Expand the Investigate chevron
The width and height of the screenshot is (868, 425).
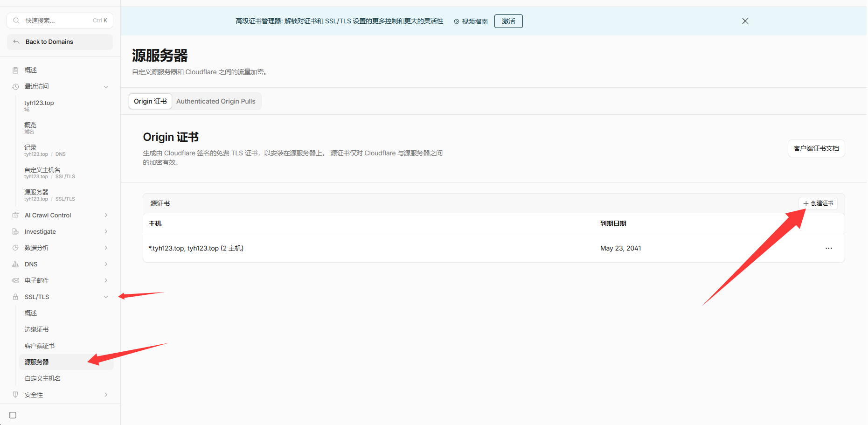pos(106,231)
